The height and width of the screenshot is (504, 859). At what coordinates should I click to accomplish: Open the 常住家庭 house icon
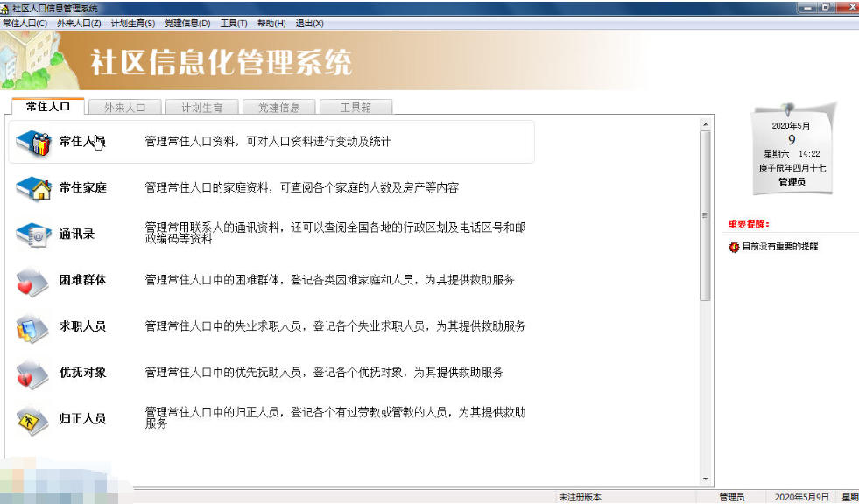pyautogui.click(x=33, y=188)
